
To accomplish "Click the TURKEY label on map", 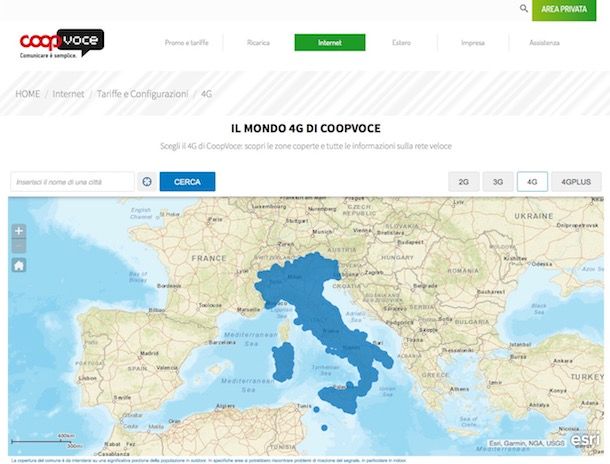I will pyautogui.click(x=587, y=377).
